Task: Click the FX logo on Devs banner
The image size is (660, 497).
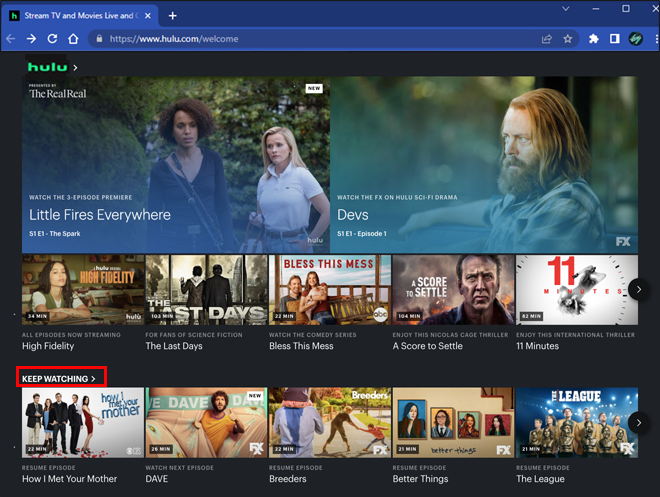Action: pos(623,242)
